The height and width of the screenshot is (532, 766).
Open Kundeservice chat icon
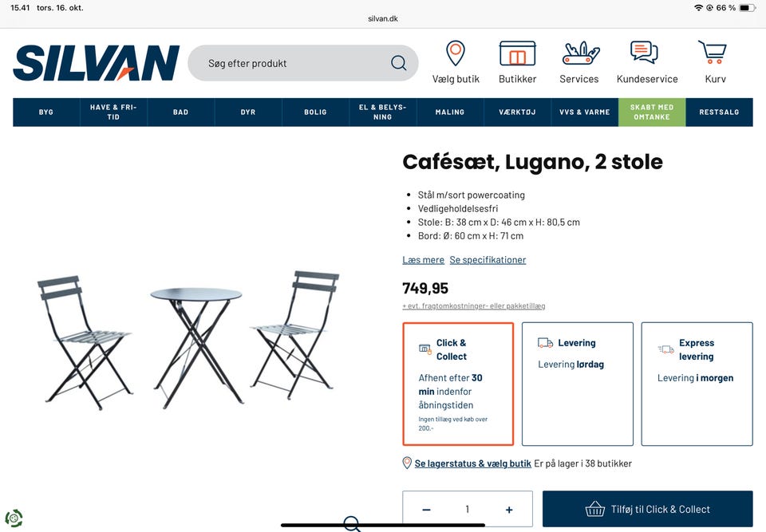644,53
